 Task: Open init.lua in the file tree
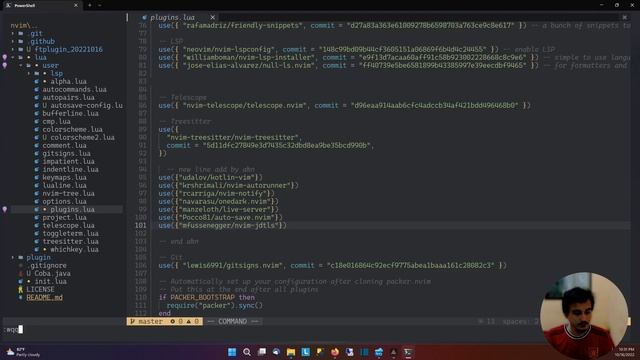point(51,282)
